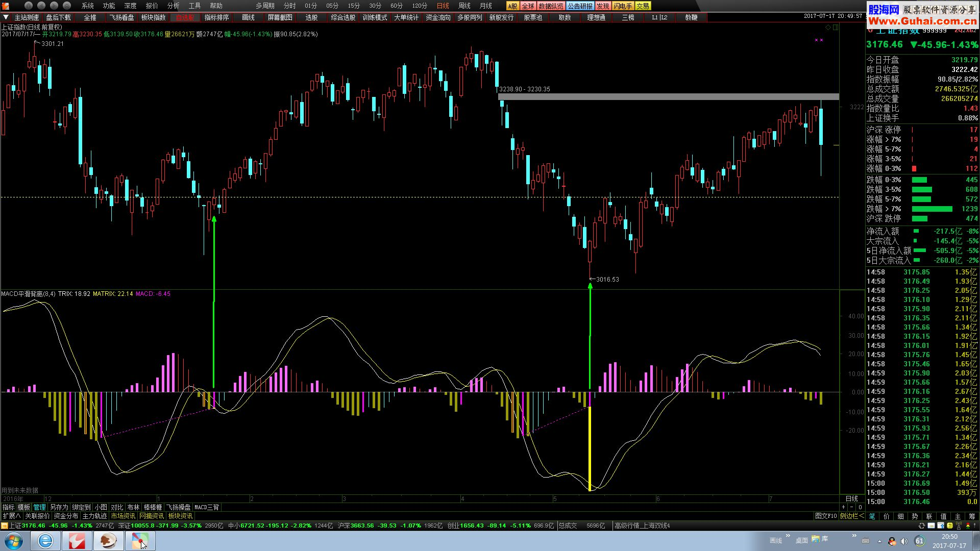This screenshot has height=551, width=980.
Task: Click the QQ penguin tray icon
Action: click(892, 541)
